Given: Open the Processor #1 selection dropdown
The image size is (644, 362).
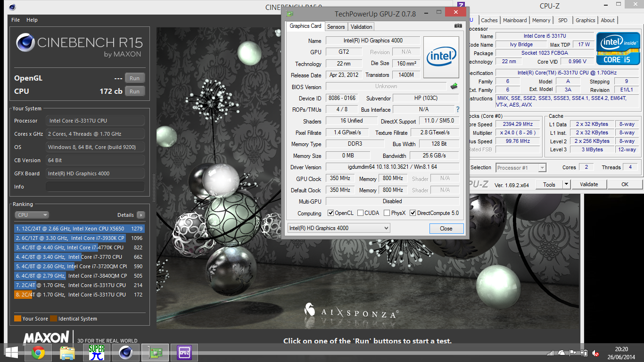Looking at the screenshot, I should pos(520,167).
